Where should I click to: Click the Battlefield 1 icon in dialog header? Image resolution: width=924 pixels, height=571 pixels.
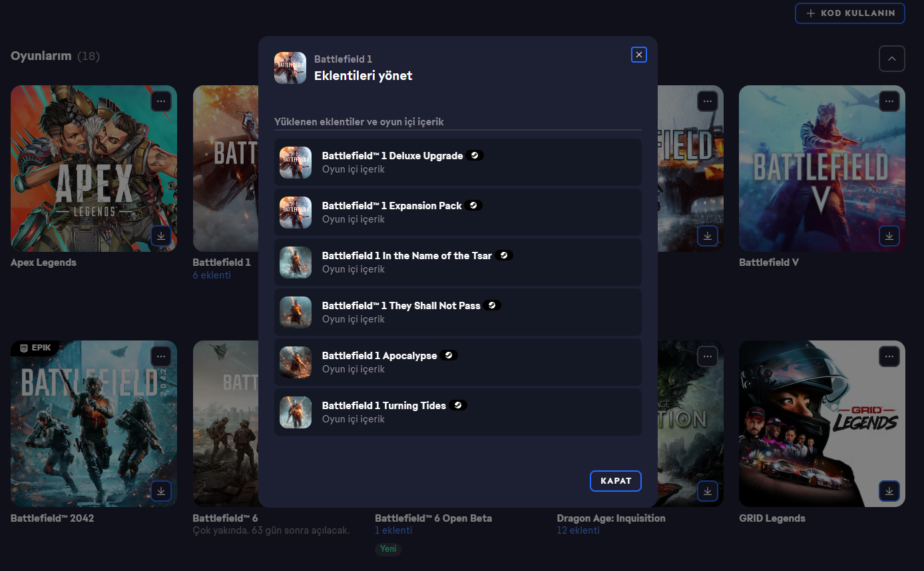(x=290, y=68)
